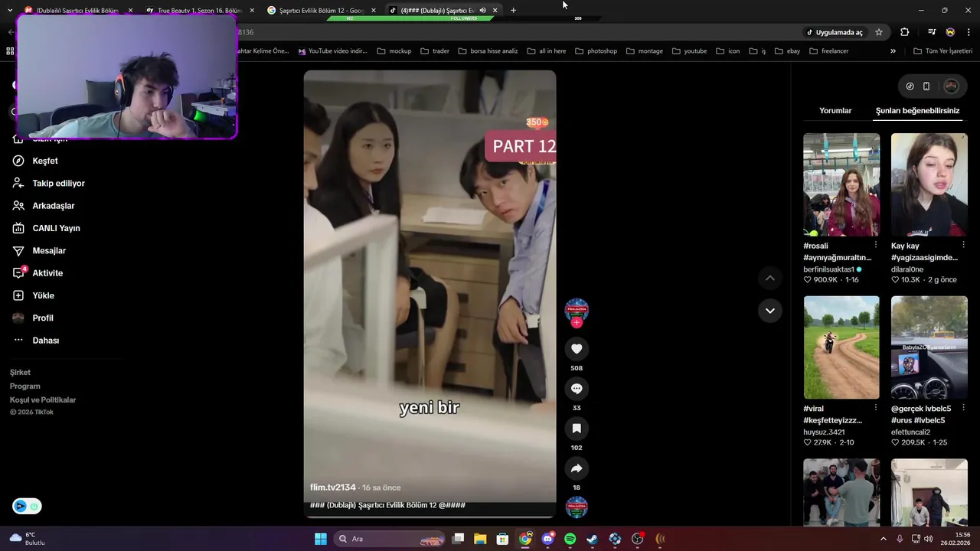Open the @gerçek lvbelc5 car video thumbnail
Screen dimensions: 980x551
(x=929, y=347)
